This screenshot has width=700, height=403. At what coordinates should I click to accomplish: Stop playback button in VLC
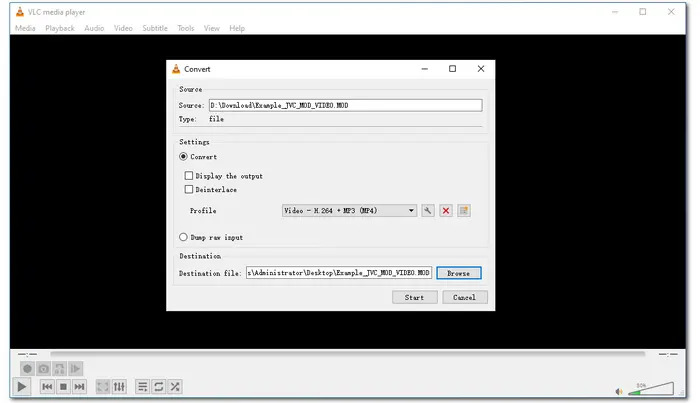click(x=63, y=386)
